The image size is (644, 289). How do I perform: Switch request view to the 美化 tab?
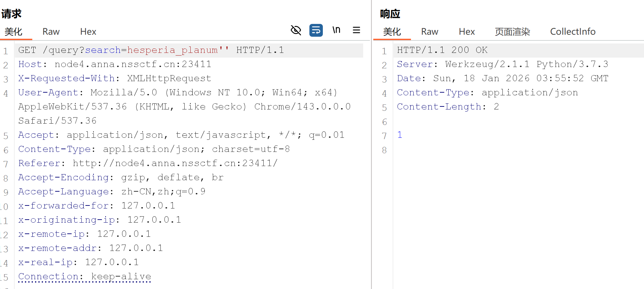(13, 32)
